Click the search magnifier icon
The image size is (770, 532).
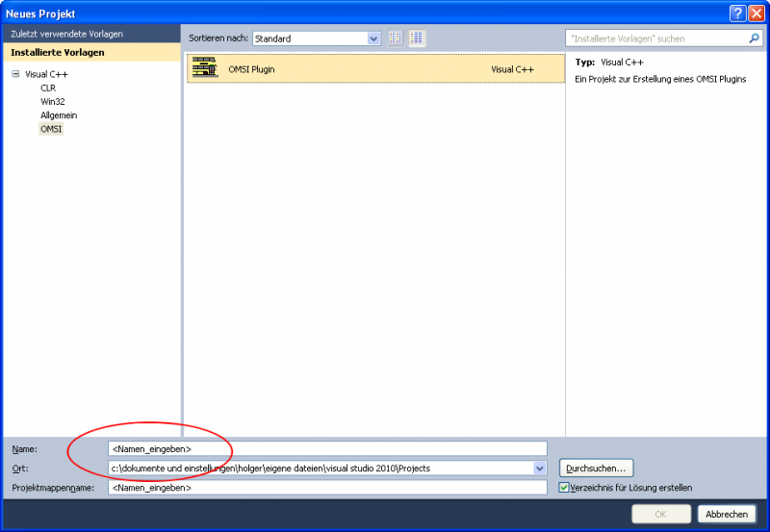click(x=754, y=38)
